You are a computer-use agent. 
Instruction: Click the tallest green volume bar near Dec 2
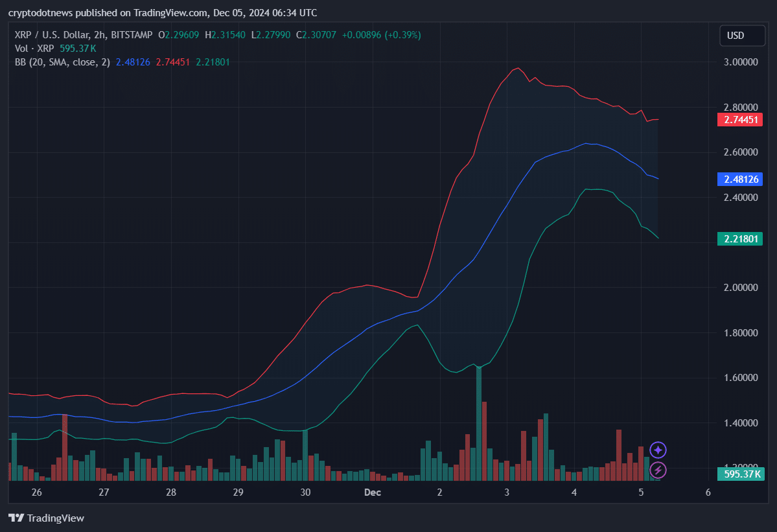click(x=479, y=424)
